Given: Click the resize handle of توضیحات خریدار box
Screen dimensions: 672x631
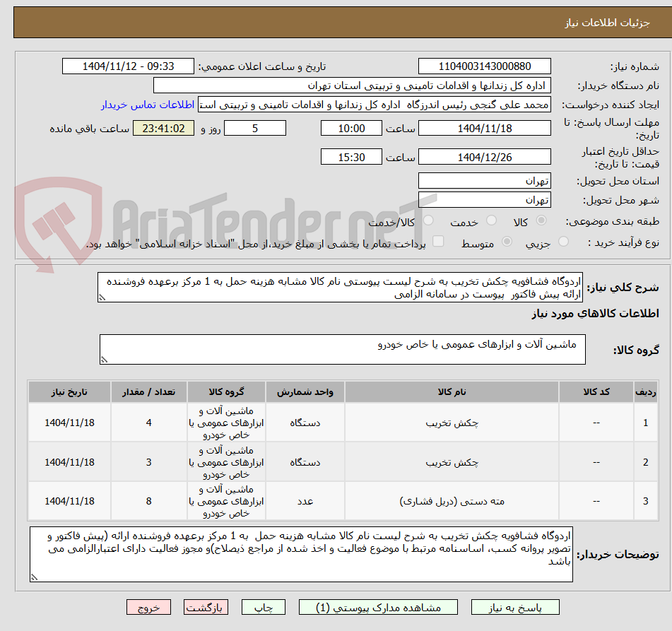Looking at the screenshot, I should tap(34, 577).
